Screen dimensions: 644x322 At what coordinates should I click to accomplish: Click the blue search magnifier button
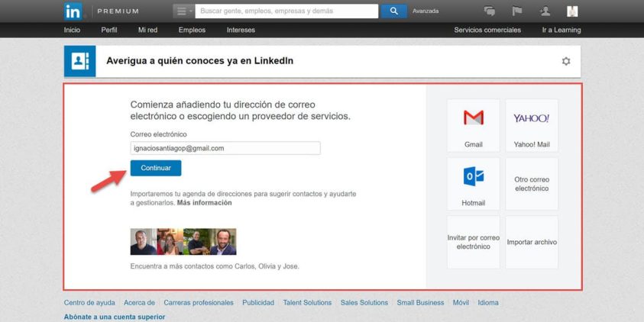[x=394, y=11]
